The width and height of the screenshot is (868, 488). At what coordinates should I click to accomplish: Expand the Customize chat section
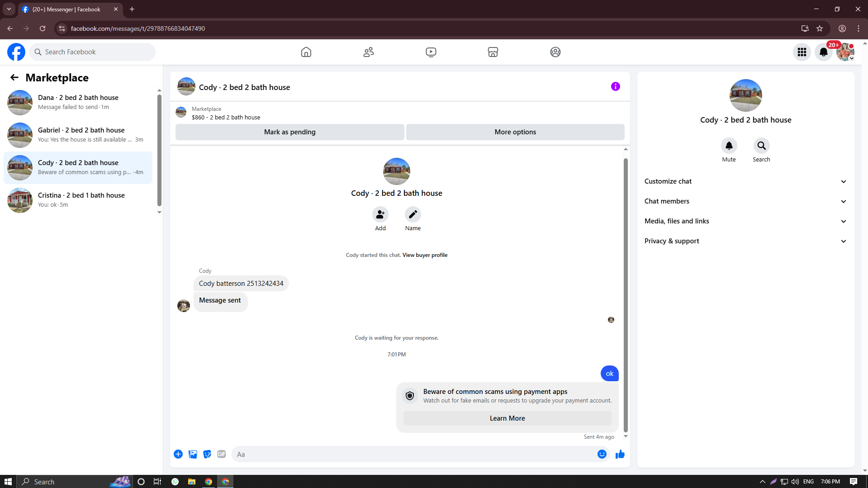(745, 181)
